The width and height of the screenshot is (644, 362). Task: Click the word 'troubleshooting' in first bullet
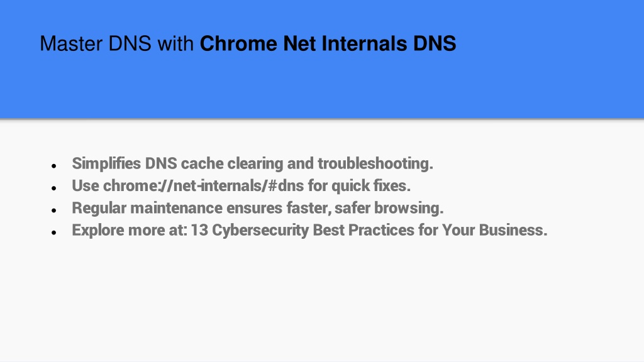click(x=374, y=163)
